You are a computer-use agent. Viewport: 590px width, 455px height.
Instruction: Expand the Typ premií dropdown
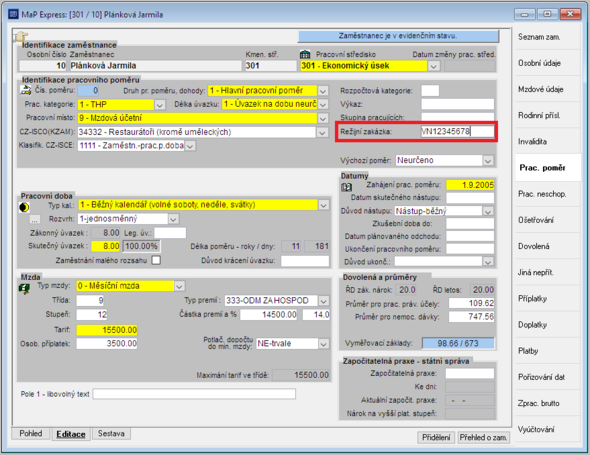click(323, 301)
